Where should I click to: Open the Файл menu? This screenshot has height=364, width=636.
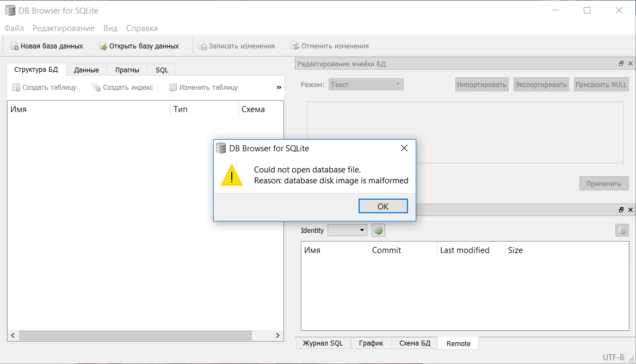tap(14, 28)
